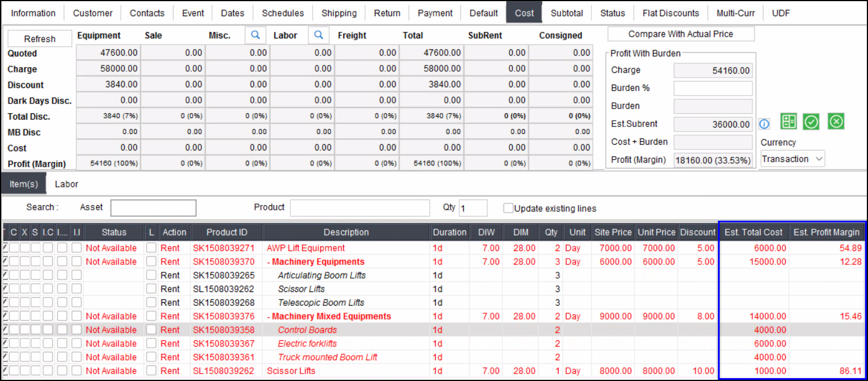
Task: Tick the L checkbox on Control Boards row
Action: click(151, 330)
